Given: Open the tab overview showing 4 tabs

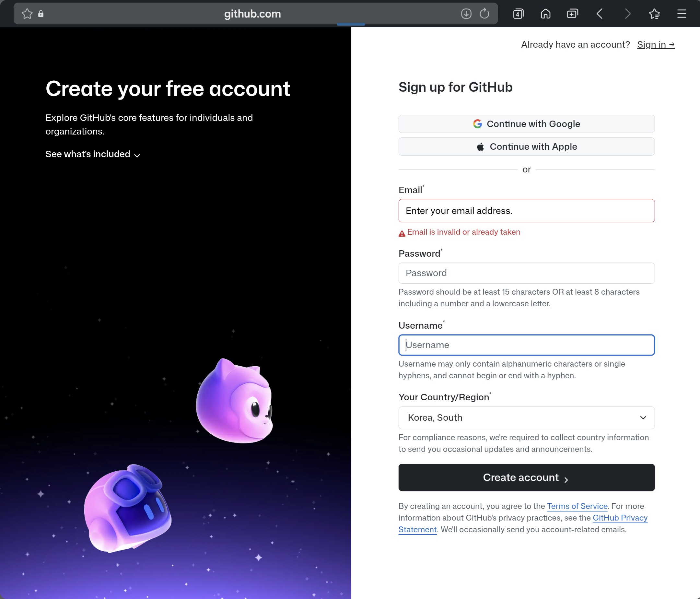Looking at the screenshot, I should [x=518, y=14].
